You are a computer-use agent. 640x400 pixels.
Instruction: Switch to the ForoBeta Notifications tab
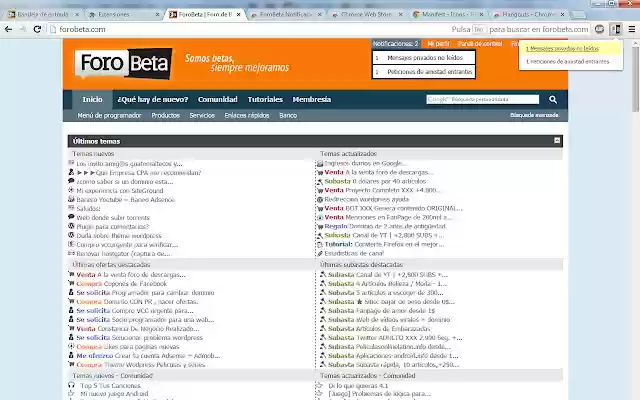285,14
